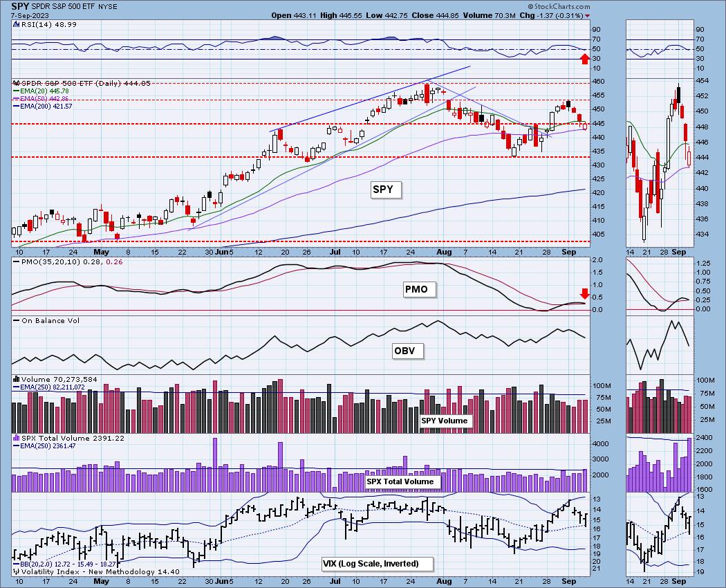
Task: Click the RSI(14) 48.99 legend text
Action: pyautogui.click(x=48, y=25)
